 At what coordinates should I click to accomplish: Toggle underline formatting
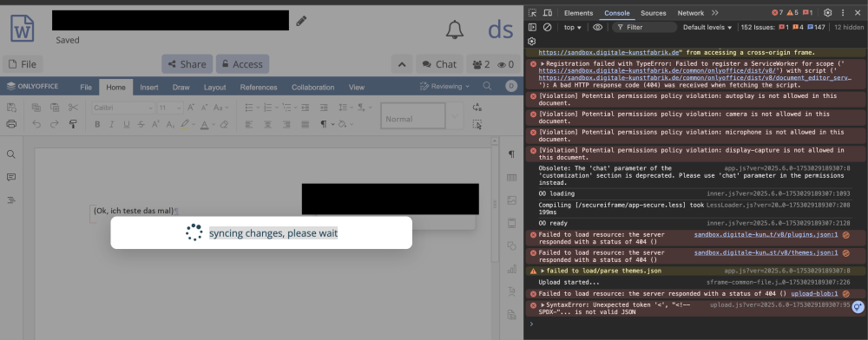click(x=126, y=124)
